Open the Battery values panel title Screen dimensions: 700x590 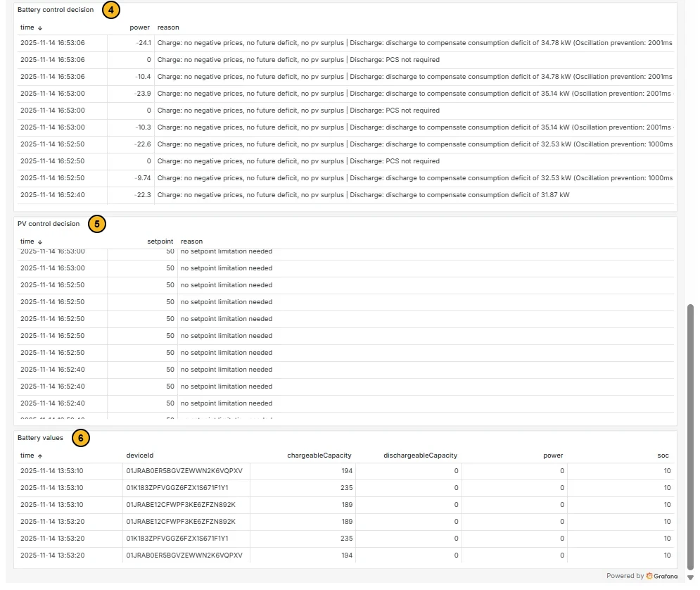point(40,438)
